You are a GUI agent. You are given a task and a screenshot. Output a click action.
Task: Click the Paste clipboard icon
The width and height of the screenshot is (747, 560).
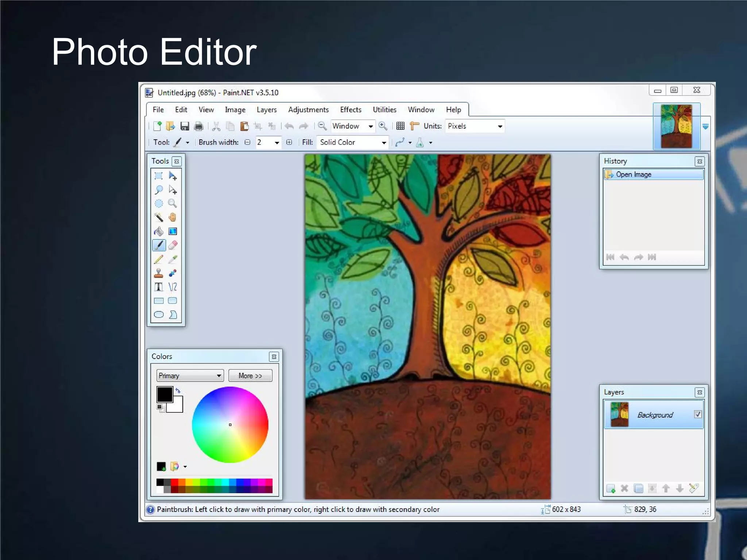[x=244, y=126]
